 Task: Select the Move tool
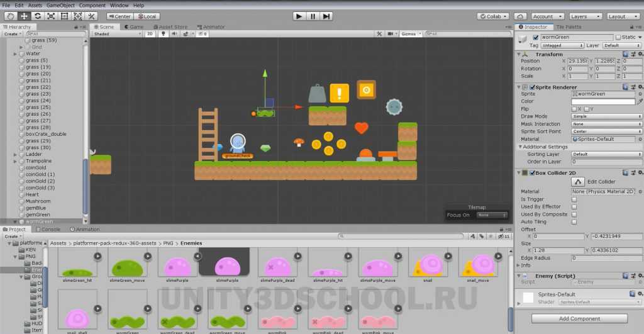coord(24,16)
